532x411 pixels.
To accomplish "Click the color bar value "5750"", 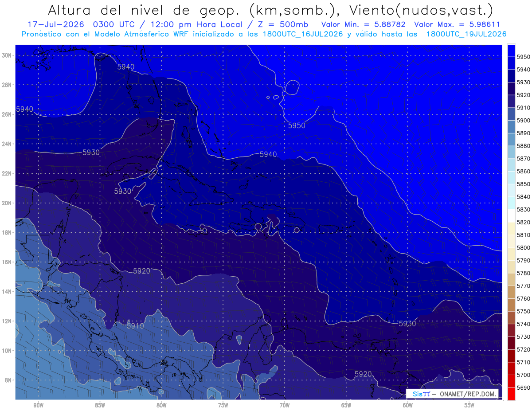I will point(524,311).
